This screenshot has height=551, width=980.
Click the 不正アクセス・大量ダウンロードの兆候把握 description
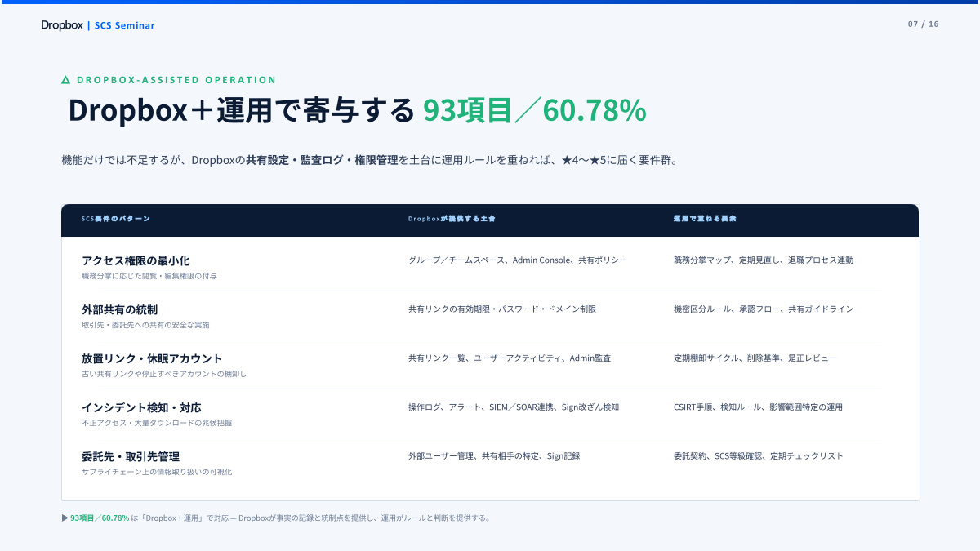(x=157, y=423)
